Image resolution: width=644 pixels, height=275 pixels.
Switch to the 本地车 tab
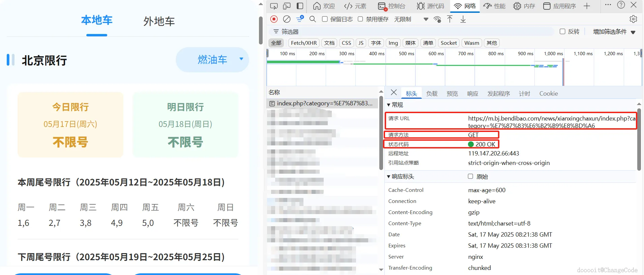click(x=97, y=20)
